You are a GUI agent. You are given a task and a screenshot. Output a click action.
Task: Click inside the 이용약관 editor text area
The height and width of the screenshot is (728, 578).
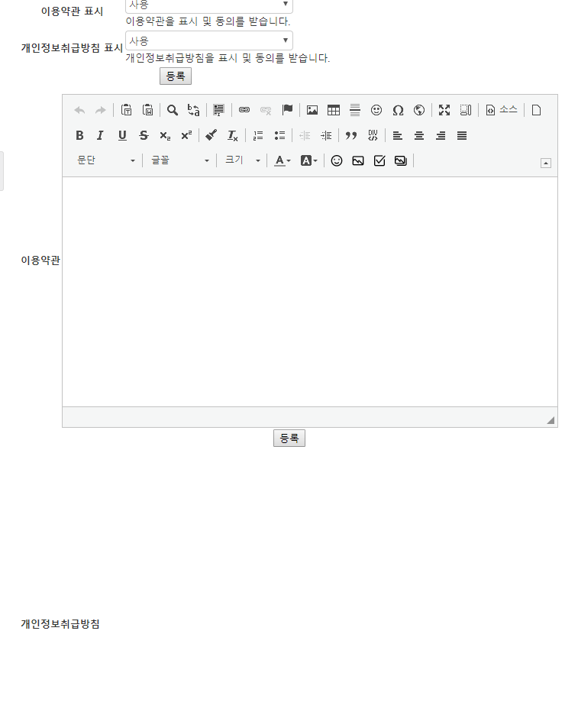[309, 290]
